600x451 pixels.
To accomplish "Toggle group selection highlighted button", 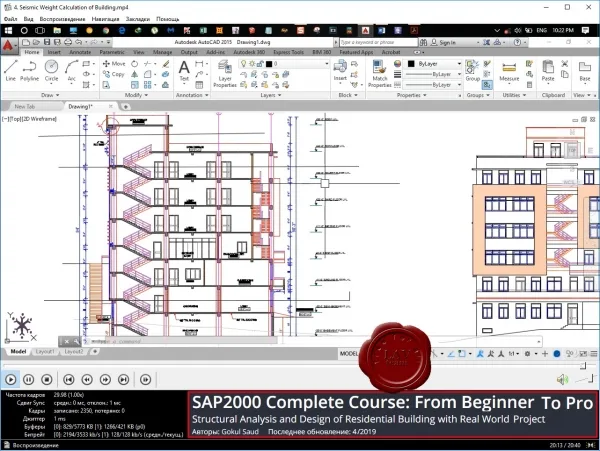I will [x=487, y=85].
